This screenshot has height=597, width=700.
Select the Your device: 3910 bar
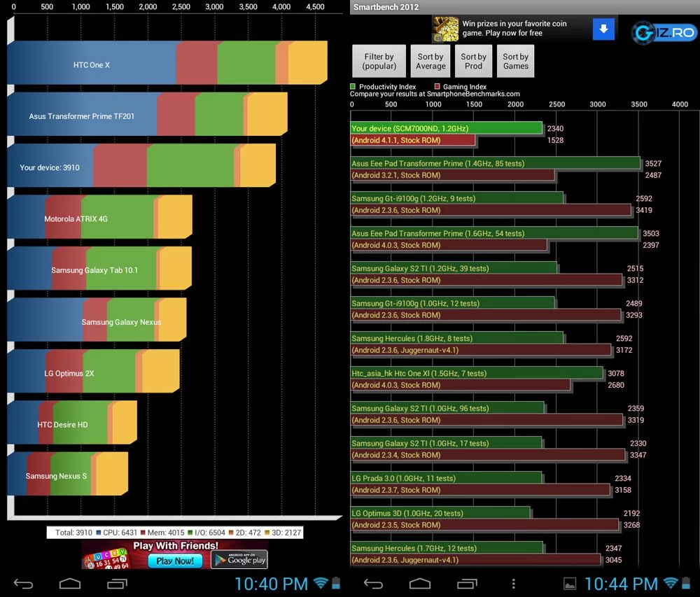[141, 165]
